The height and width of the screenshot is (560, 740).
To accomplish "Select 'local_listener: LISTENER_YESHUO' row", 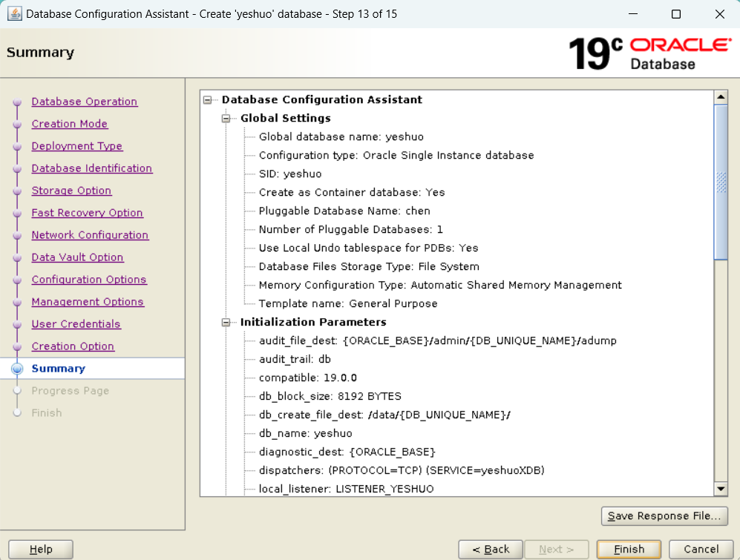I will click(346, 490).
